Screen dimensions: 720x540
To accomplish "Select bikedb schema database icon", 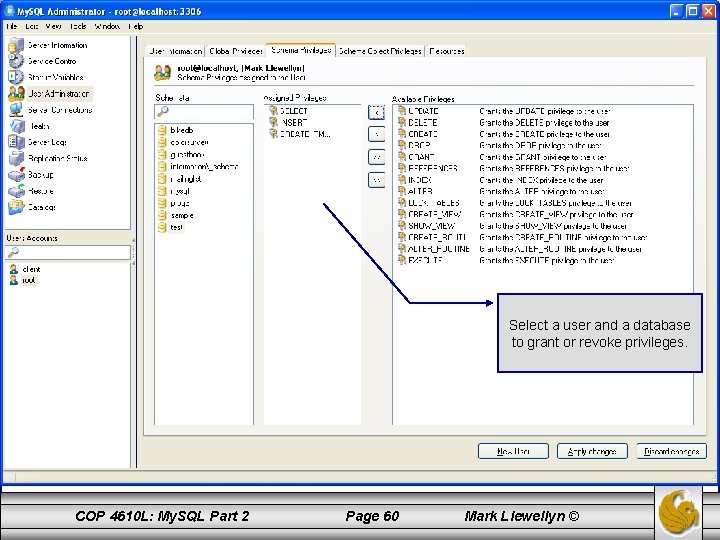I will [162, 130].
